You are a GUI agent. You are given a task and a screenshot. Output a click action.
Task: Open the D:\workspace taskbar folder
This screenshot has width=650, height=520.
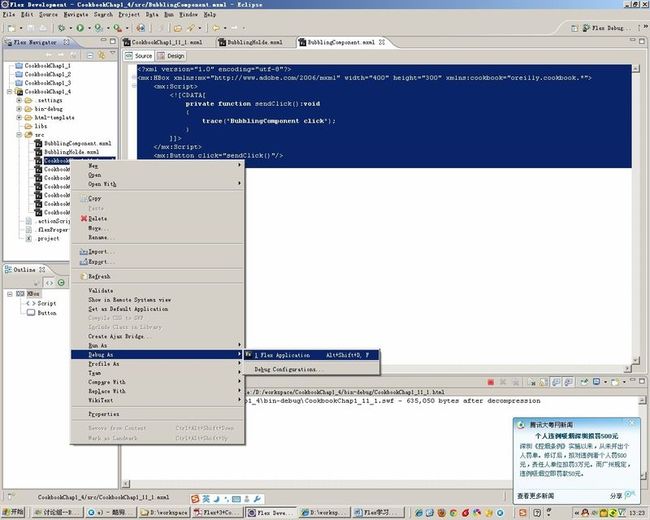163,513
